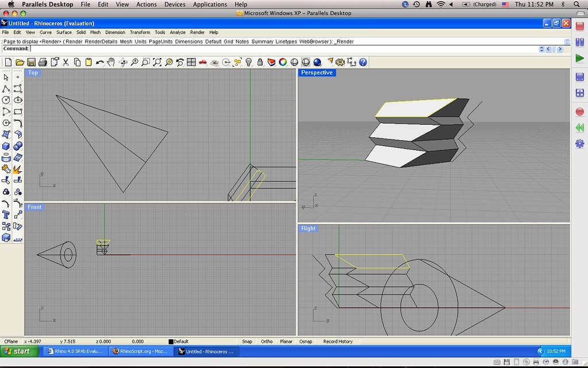This screenshot has width=588, height=368.
Task: Click the Untitled - Rhinoceros taskbar button
Action: 207,351
